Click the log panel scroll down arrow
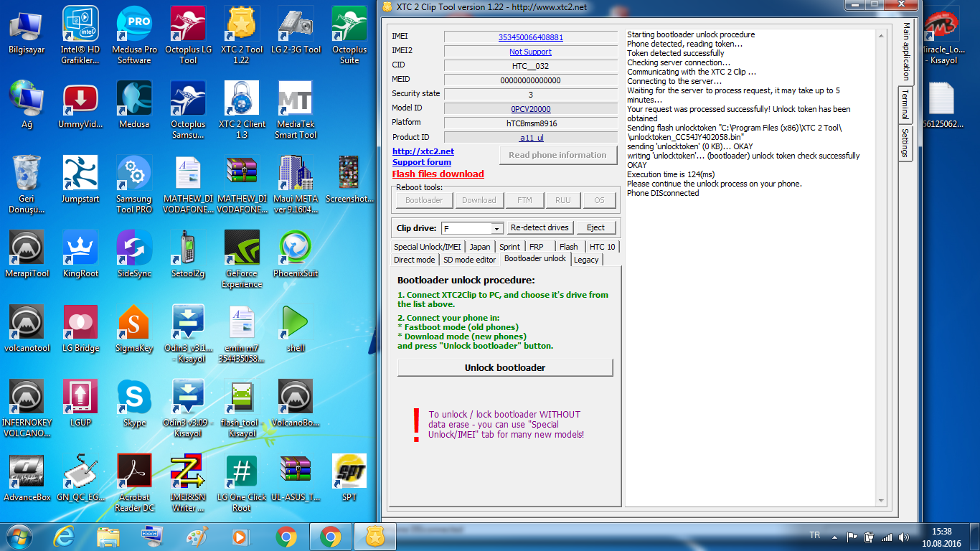The width and height of the screenshot is (980, 551). pos(882,501)
